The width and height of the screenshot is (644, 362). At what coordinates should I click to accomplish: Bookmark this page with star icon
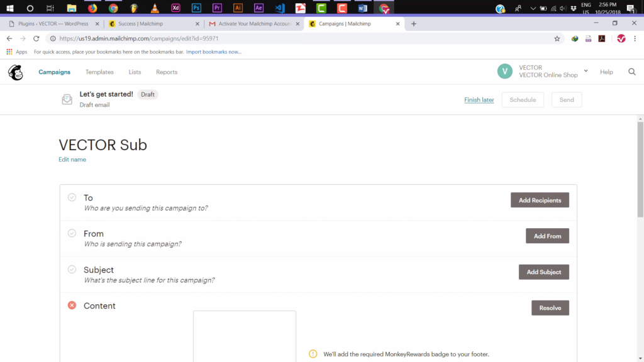(557, 38)
